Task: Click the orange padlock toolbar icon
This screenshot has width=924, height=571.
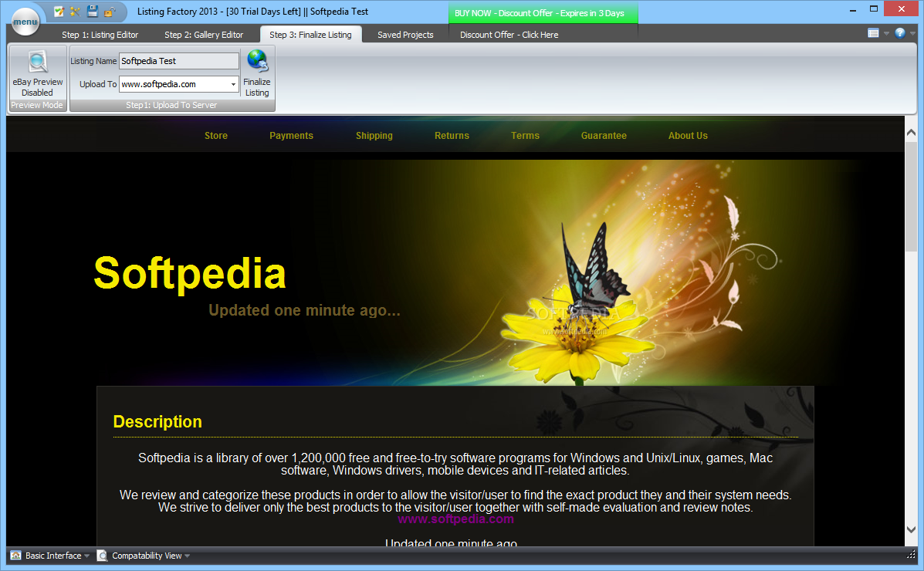Action: [109, 12]
